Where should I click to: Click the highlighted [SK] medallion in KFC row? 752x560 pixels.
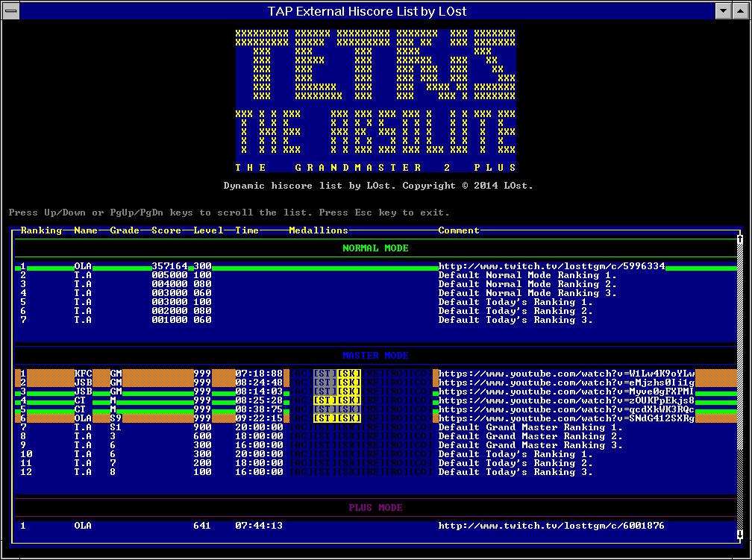[348, 374]
